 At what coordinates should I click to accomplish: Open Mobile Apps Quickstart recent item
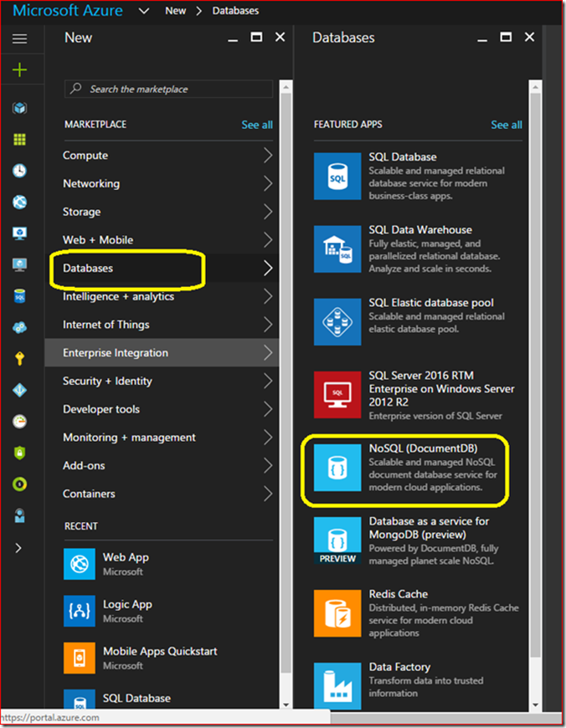click(168, 658)
